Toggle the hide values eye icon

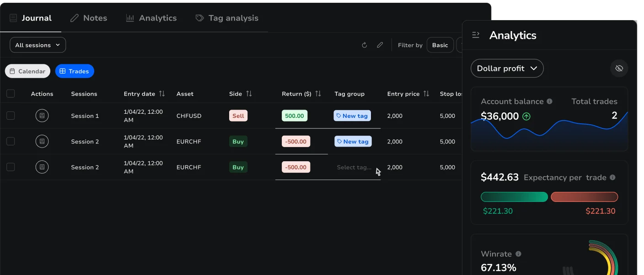619,69
